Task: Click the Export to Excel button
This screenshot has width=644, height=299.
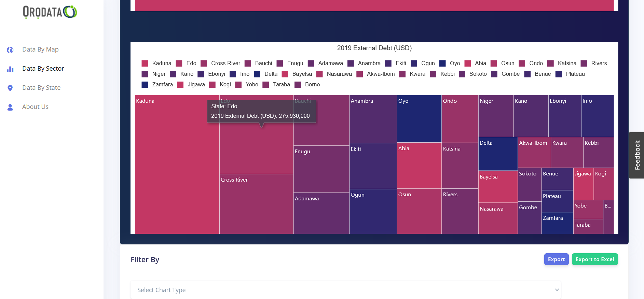Action: 594,259
